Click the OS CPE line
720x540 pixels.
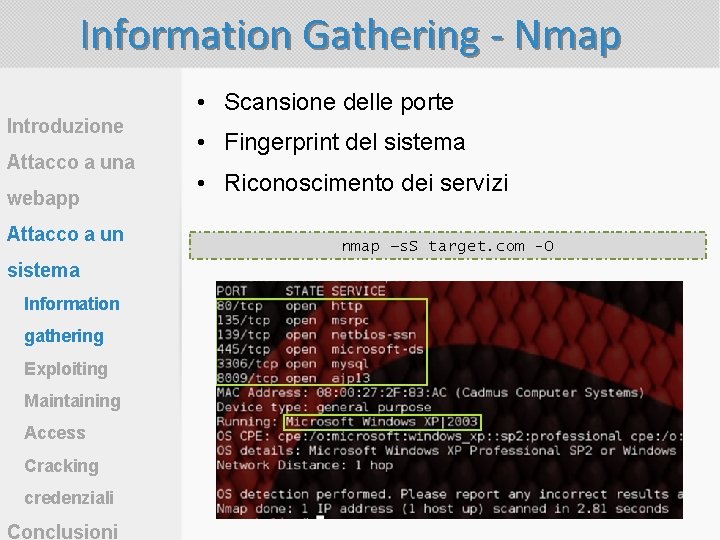pyautogui.click(x=450, y=436)
